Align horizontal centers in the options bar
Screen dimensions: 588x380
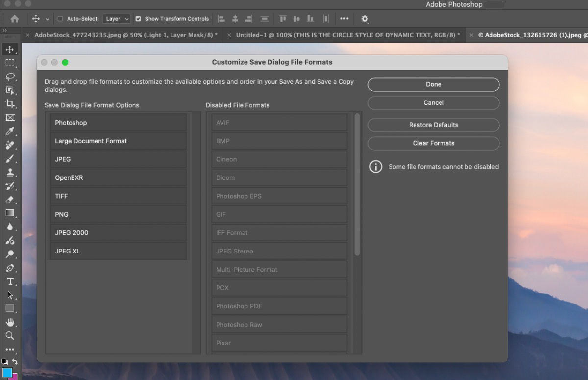pyautogui.click(x=235, y=19)
